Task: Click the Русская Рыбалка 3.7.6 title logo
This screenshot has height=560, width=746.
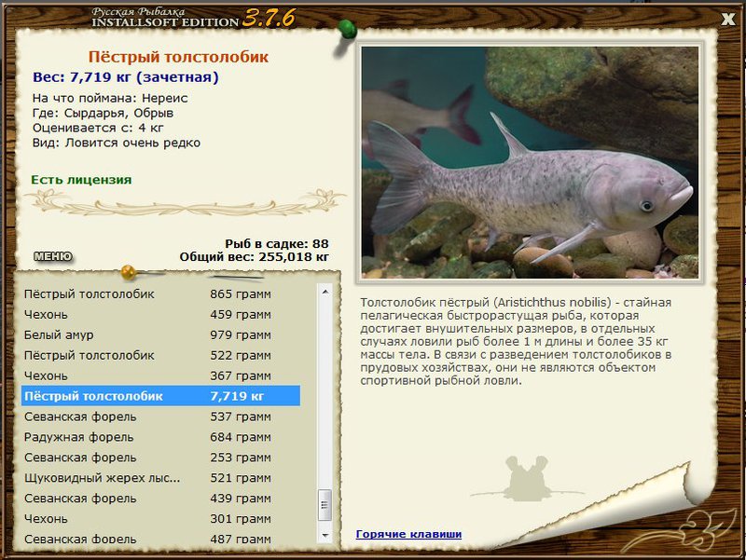Action: 182,16
